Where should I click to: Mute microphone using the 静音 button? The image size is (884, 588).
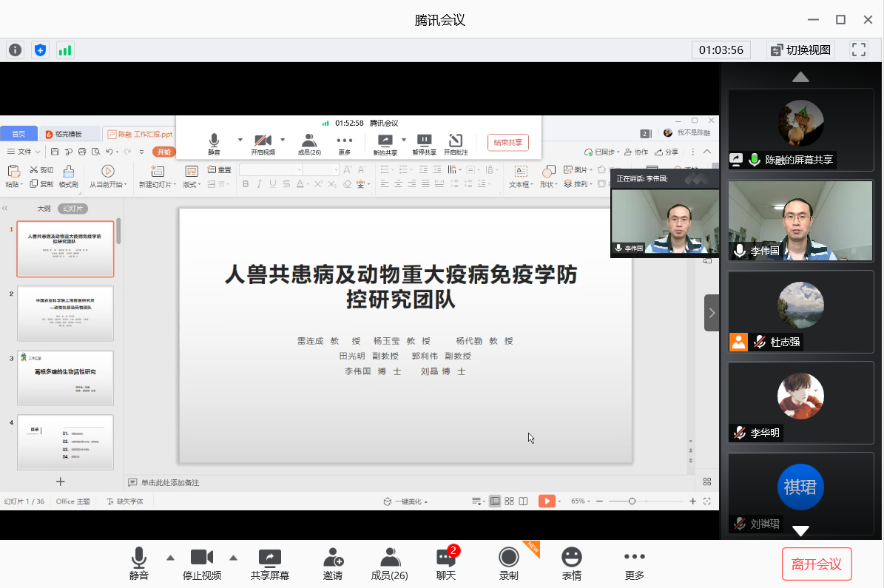[139, 564]
